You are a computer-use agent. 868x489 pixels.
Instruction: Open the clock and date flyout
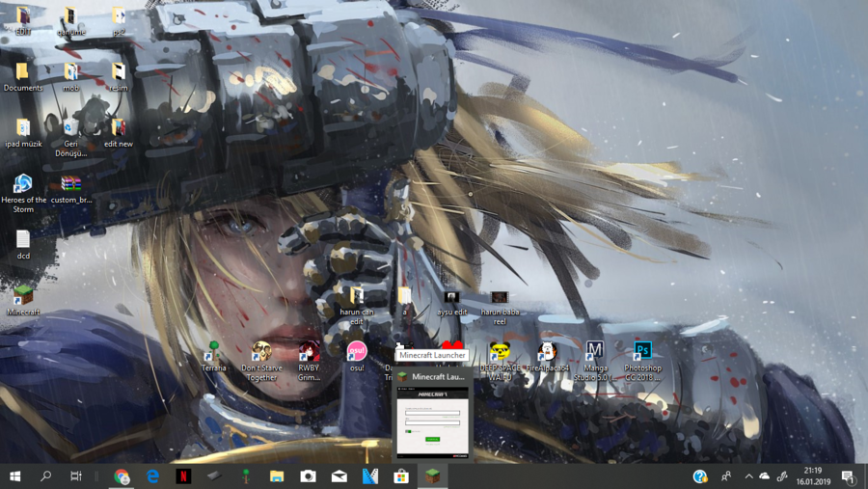point(813,476)
